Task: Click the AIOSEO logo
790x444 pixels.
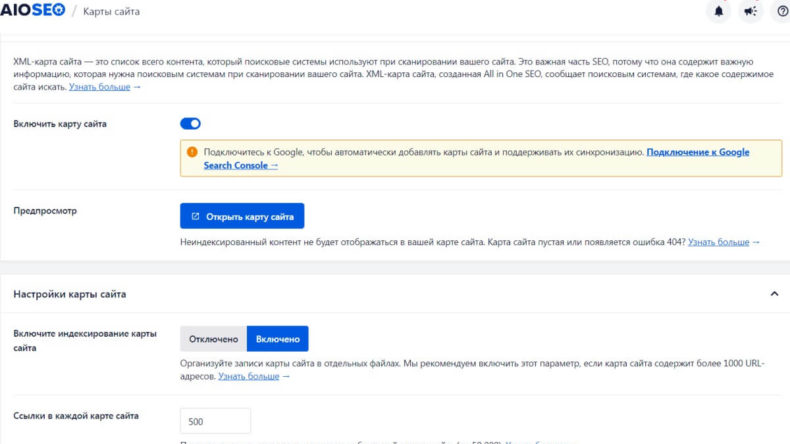Action: click(x=33, y=10)
